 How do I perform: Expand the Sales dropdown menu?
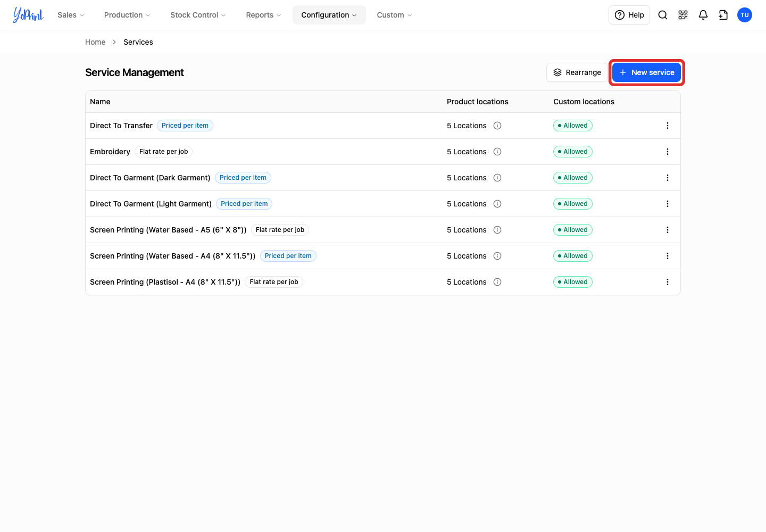tap(71, 15)
